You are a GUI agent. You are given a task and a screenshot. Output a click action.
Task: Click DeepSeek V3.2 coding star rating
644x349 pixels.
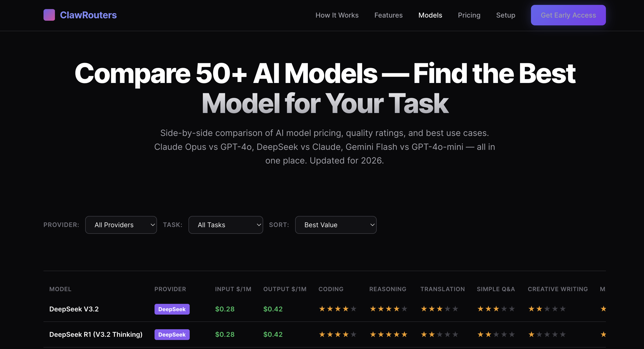(337, 309)
